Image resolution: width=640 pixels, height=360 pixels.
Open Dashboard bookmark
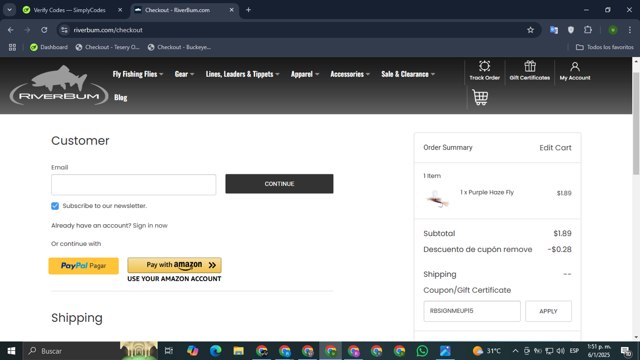tap(49, 47)
